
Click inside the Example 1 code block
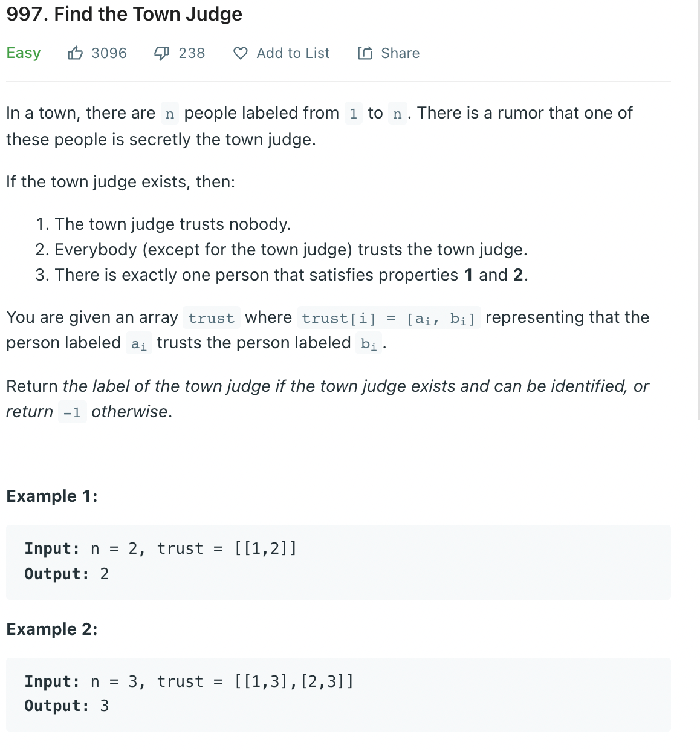[339, 562]
